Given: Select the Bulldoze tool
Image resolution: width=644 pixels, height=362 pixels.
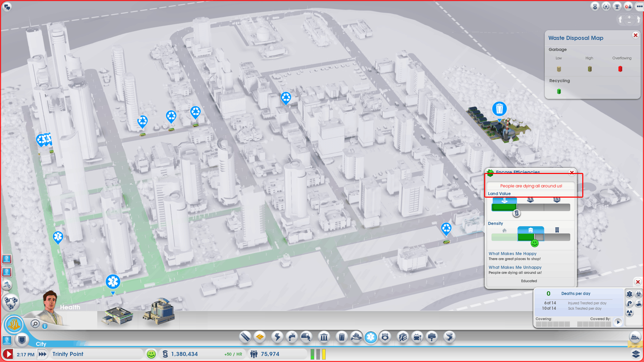Looking at the screenshot, I should tap(635, 338).
